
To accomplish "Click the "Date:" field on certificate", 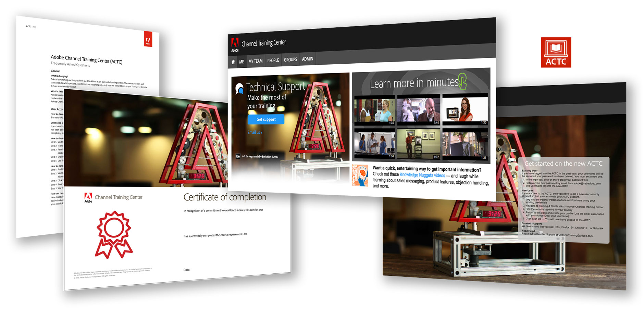I will click(x=186, y=270).
